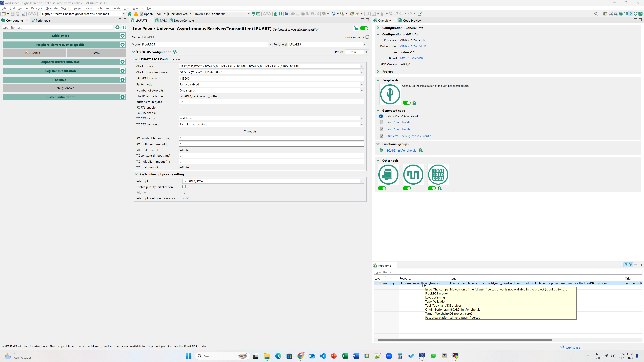The height and width of the screenshot is (362, 644).
Task: Open the Parity mode dropdown
Action: point(362,84)
